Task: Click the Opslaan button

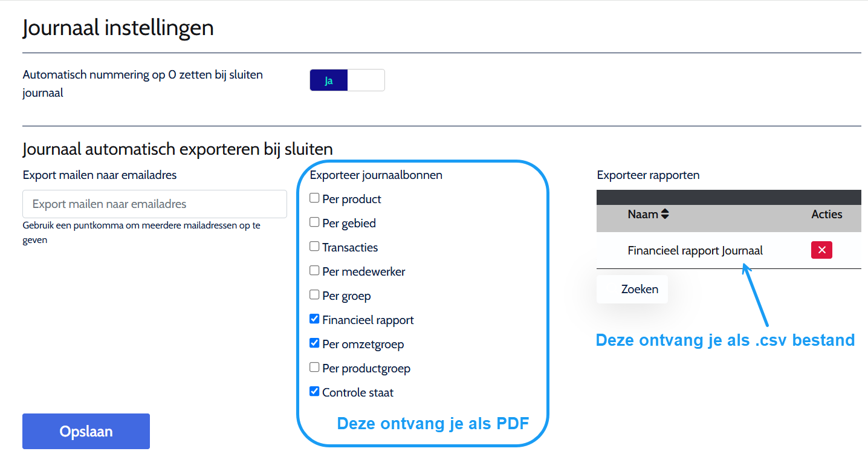Action: (x=86, y=432)
